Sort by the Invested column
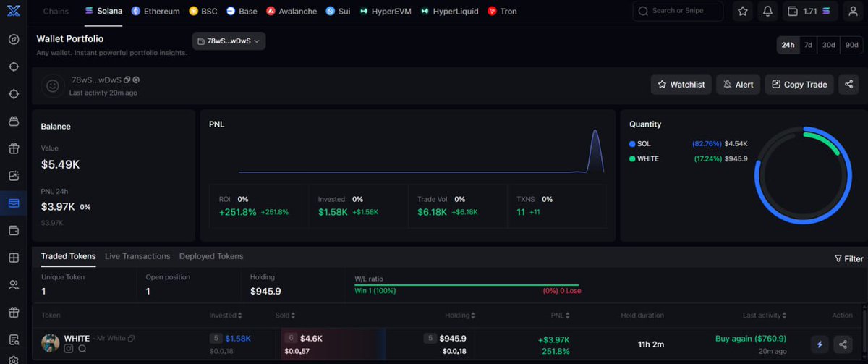Image resolution: width=868 pixels, height=364 pixels. point(226,316)
